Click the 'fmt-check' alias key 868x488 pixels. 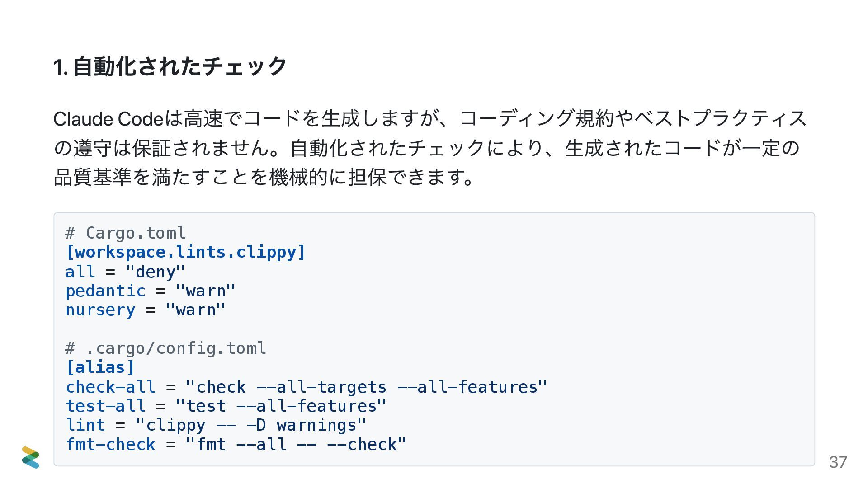(110, 445)
